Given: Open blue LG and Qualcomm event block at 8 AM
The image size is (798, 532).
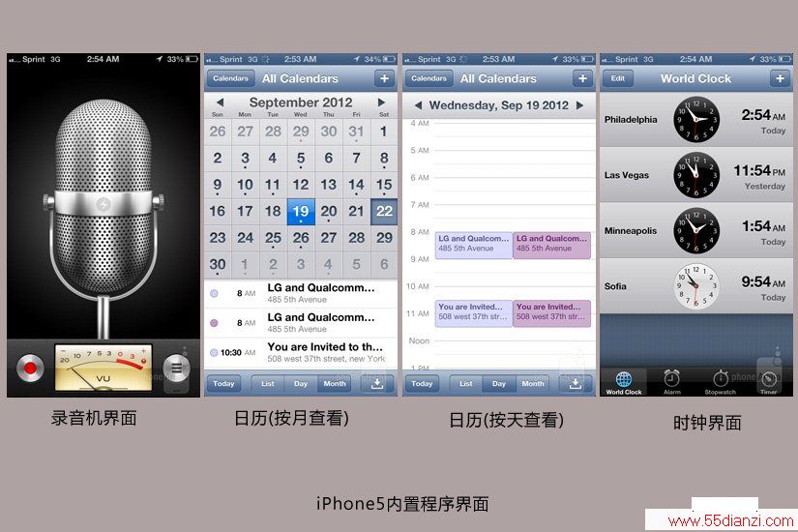Looking at the screenshot, I should coord(474,246).
